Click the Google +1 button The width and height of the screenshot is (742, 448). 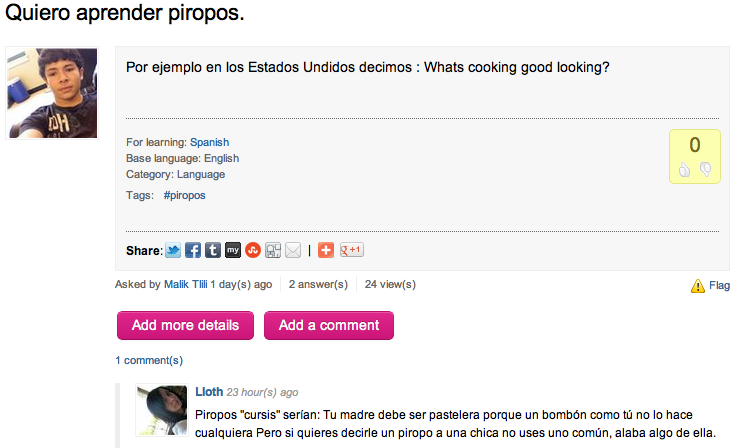point(351,250)
